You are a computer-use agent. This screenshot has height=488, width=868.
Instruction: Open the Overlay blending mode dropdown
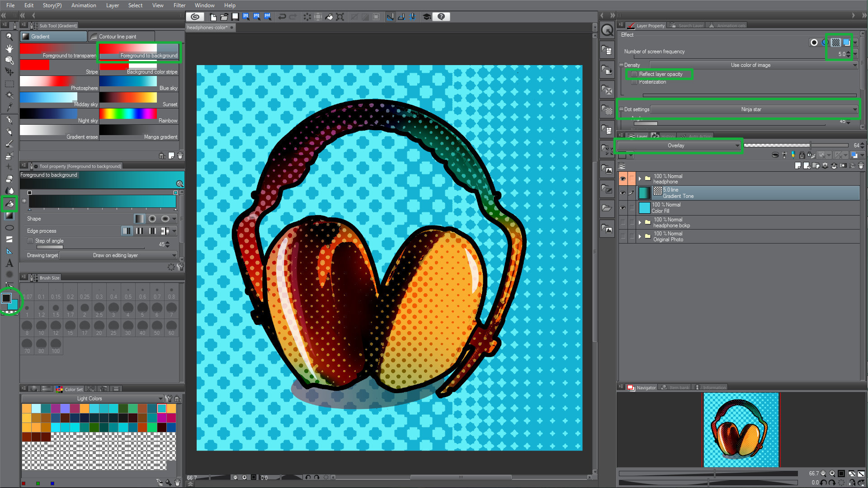coord(679,145)
